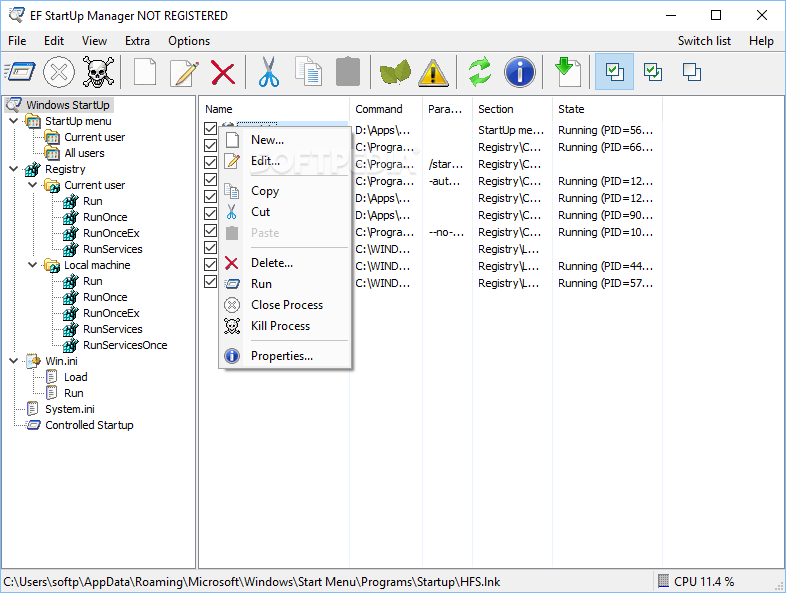Viewport: 786px width, 593px height.
Task: Uncheck the first startup entry checkbox
Action: tap(211, 128)
